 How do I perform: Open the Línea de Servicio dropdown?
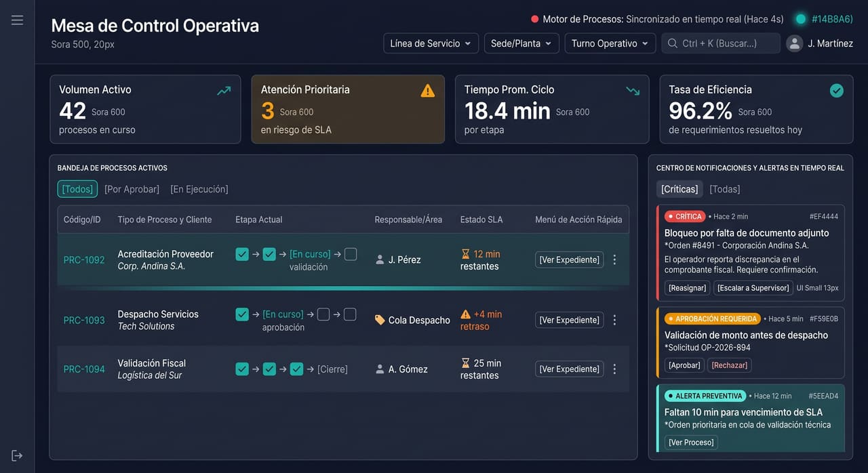pyautogui.click(x=431, y=43)
